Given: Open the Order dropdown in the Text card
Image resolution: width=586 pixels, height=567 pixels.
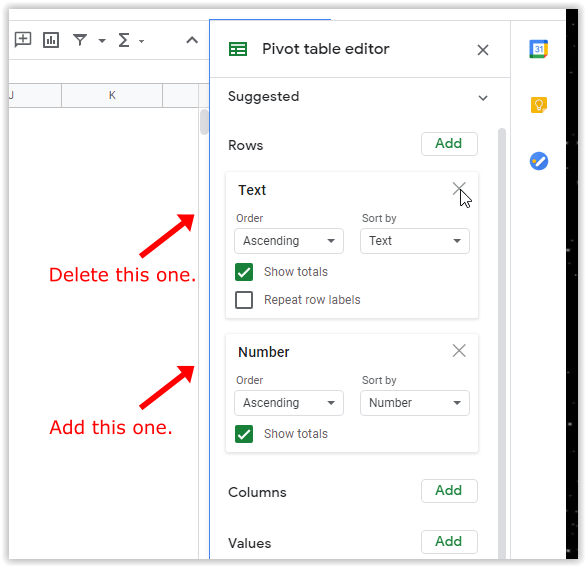Looking at the screenshot, I should pos(289,241).
